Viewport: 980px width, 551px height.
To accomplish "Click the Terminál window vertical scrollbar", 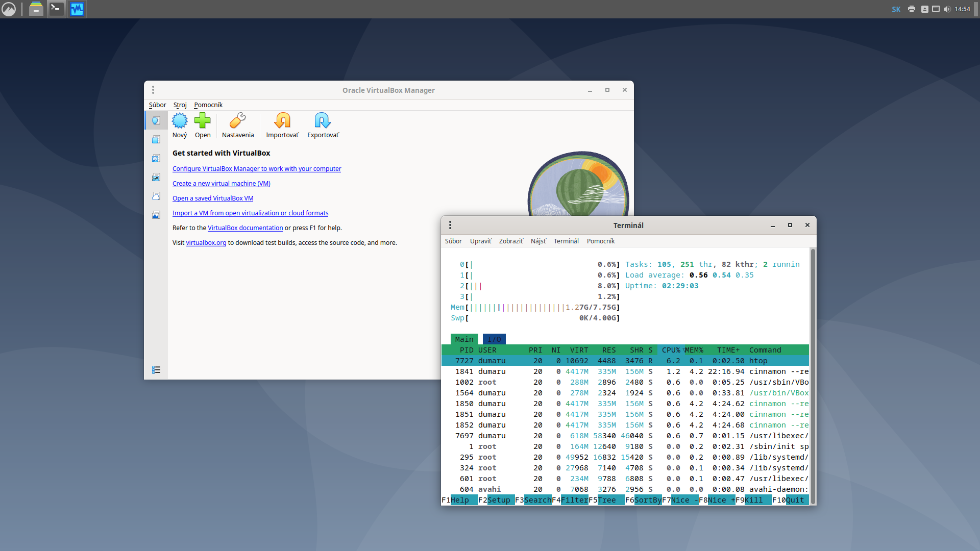I will click(813, 377).
